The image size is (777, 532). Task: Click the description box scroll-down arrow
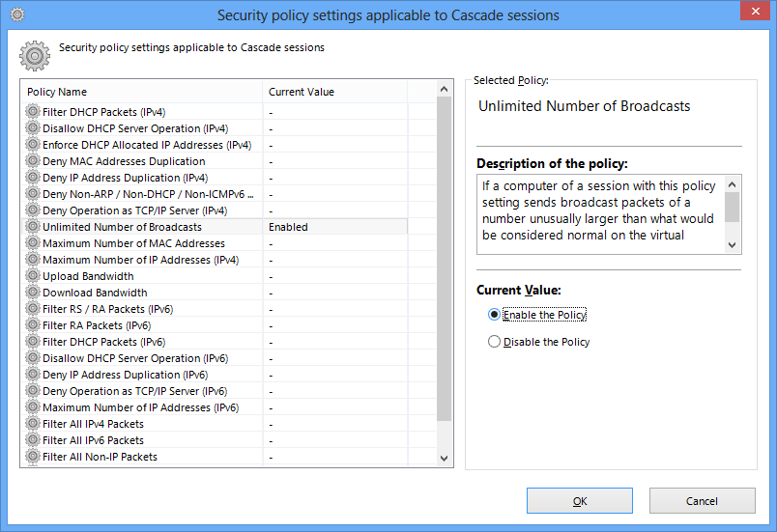(732, 245)
